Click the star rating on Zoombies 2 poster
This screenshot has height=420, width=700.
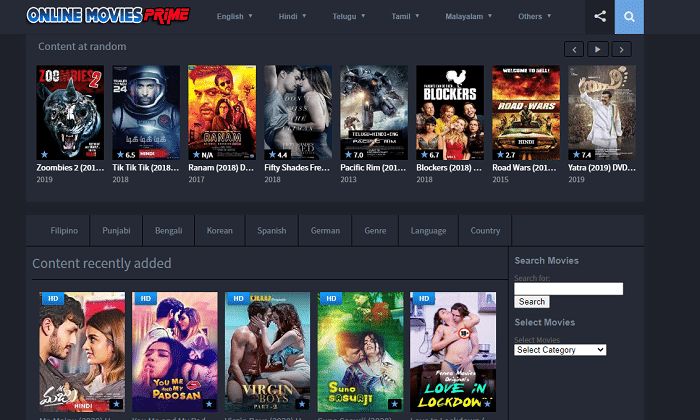pyautogui.click(x=44, y=154)
